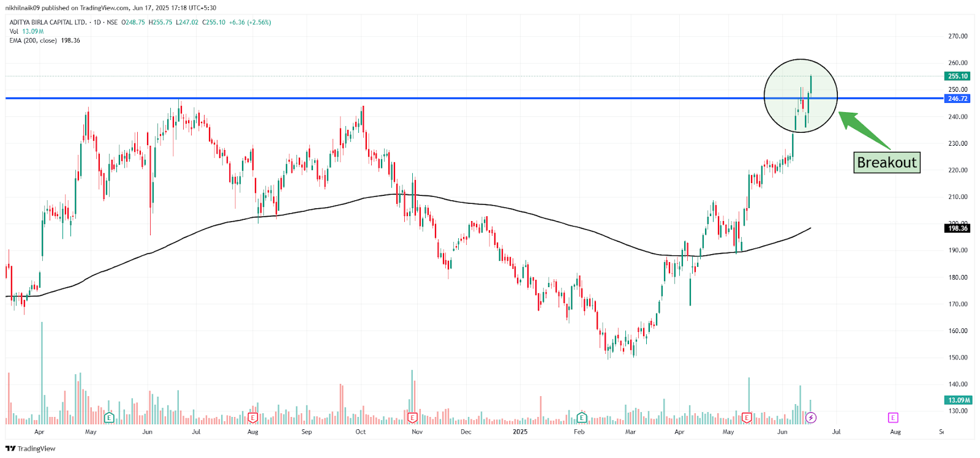Screen dimensions: 980x458
Task: Click the 1D interval label in the legend
Action: pyautogui.click(x=97, y=22)
